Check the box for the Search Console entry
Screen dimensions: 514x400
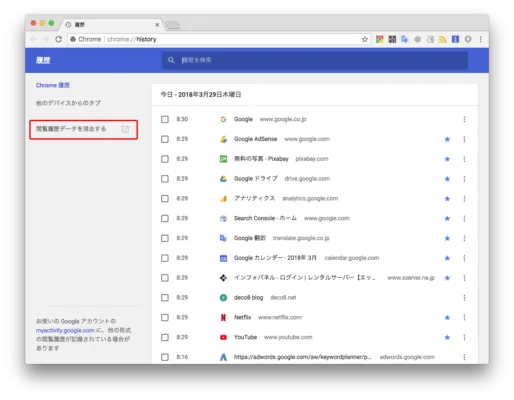coord(165,218)
